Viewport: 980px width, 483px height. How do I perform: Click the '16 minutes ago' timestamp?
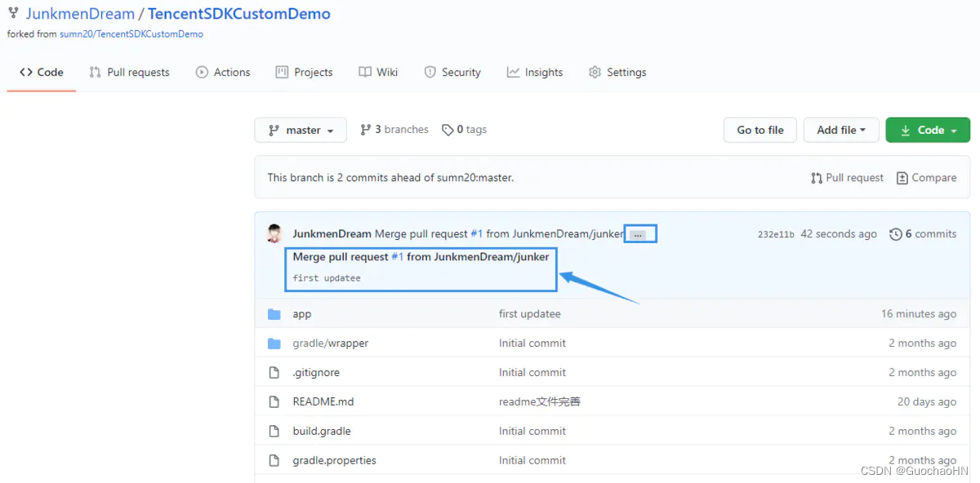[919, 314]
